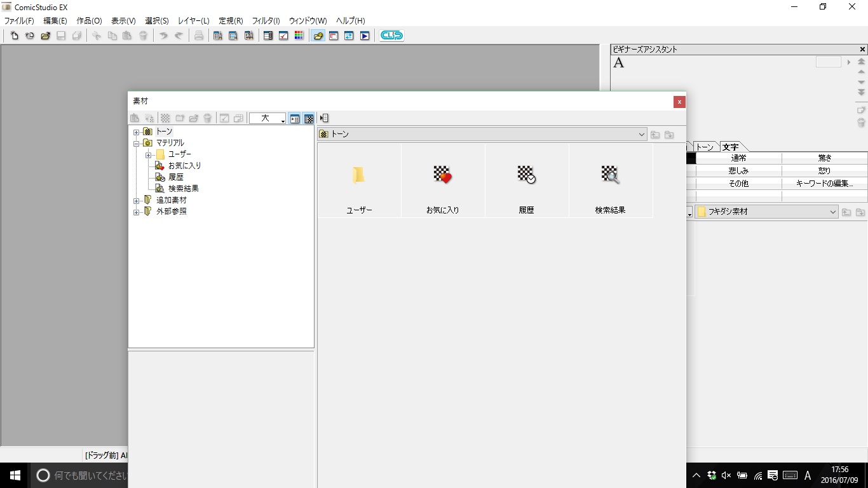Click the printer icon in the main toolbar
The width and height of the screenshot is (868, 488).
point(199,36)
